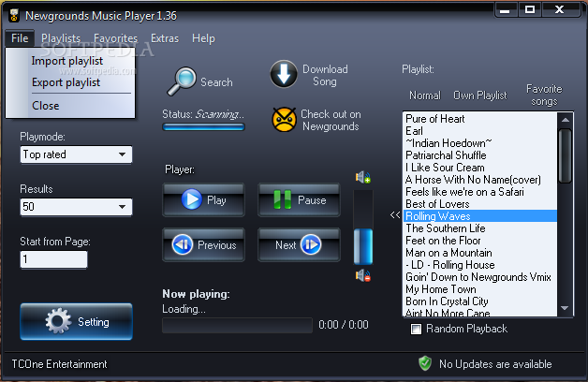This screenshot has width=588, height=382.
Task: Click the volume slider bar
Action: coord(363,228)
